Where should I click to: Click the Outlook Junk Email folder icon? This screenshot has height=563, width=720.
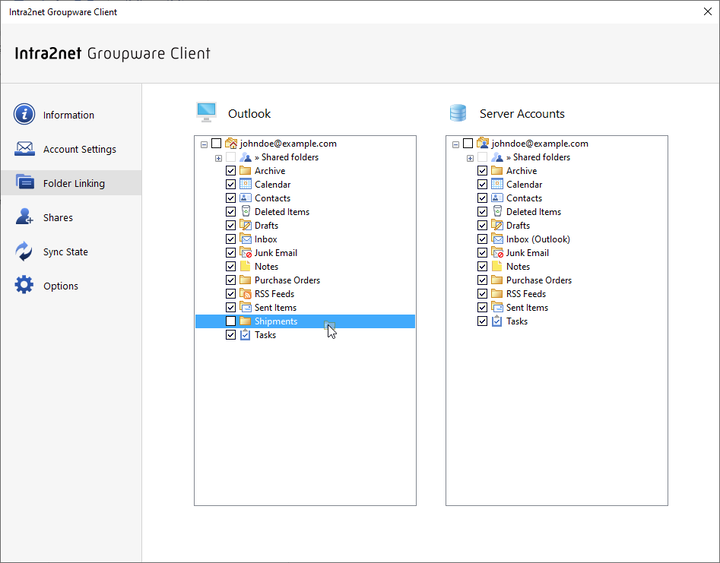pos(246,253)
